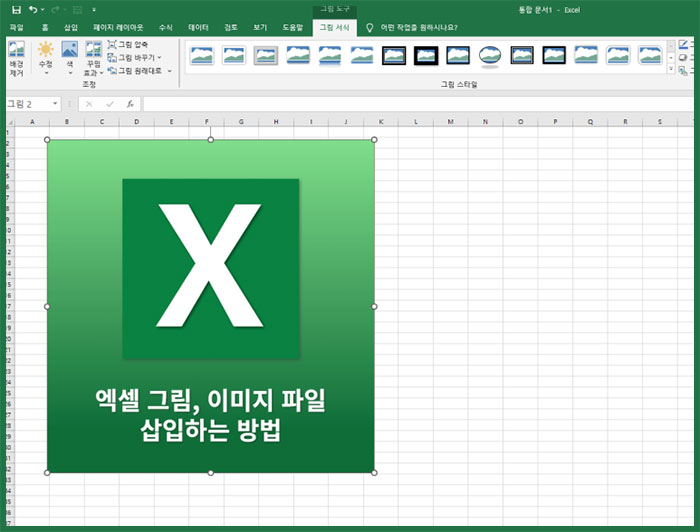Apply the second white-bordered picture style

pyautogui.click(x=234, y=56)
